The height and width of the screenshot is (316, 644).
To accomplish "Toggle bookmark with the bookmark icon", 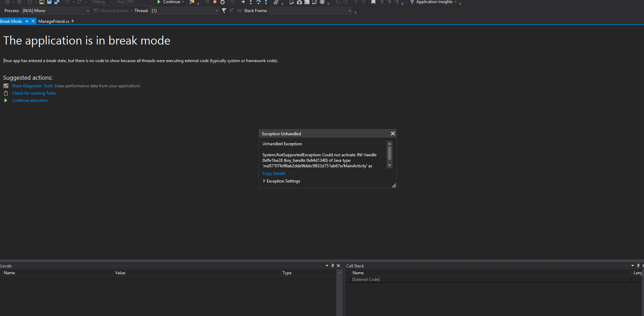I will (x=373, y=2).
